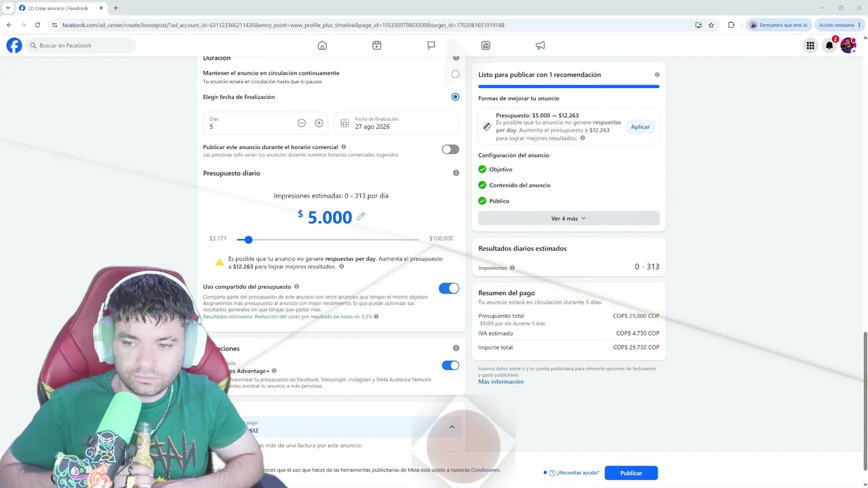Click the 'COP$ 29.750 COP' total amount
868x488 pixels.
[636, 348]
